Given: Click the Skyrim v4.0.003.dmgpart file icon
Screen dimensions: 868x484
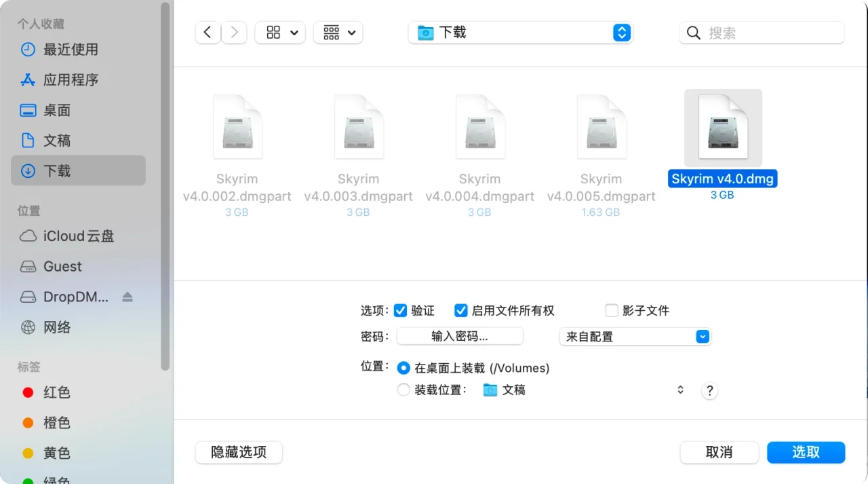Looking at the screenshot, I should 359,127.
